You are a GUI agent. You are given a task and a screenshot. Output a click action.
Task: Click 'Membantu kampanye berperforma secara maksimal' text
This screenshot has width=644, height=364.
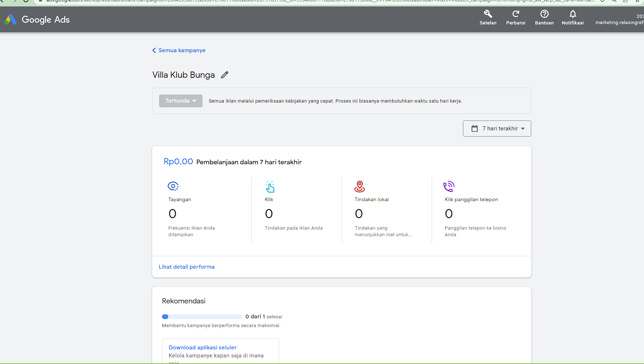pos(221,326)
